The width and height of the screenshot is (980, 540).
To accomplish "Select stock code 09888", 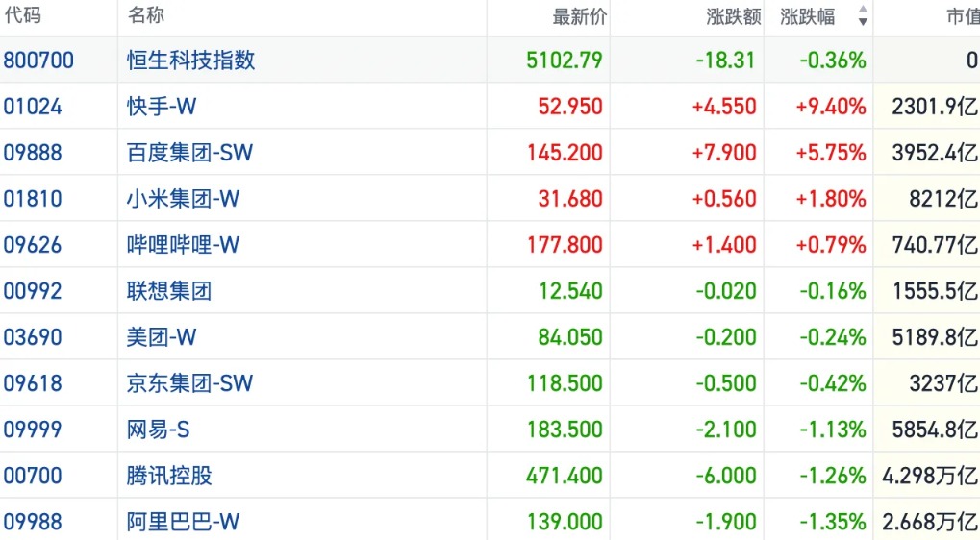I will pos(33,153).
